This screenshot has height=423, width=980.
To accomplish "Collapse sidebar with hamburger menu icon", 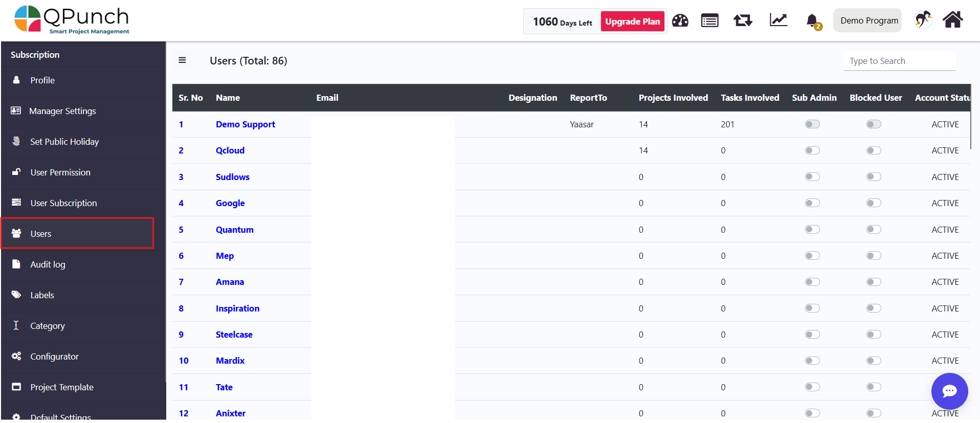I will (x=182, y=60).
